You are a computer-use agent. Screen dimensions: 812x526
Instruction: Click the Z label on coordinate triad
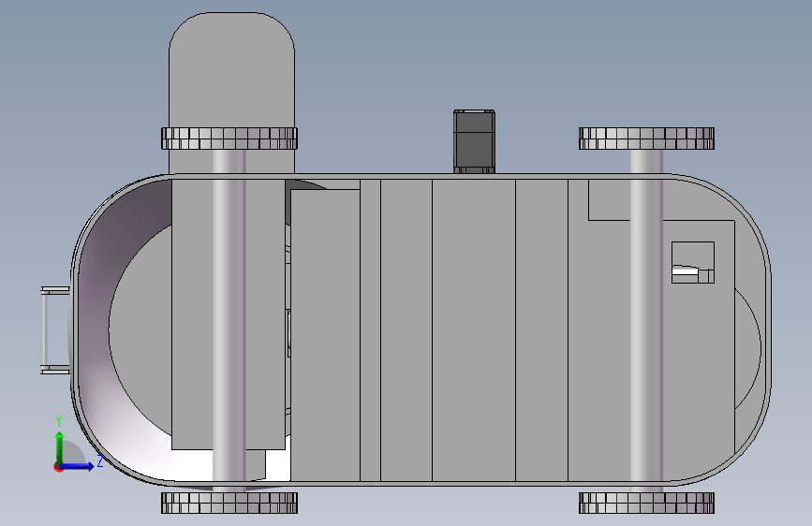pos(100,460)
